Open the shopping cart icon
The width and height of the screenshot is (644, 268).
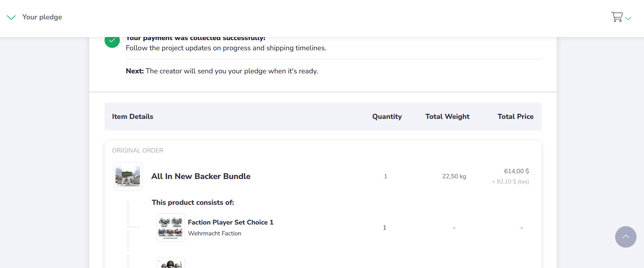pos(617,17)
